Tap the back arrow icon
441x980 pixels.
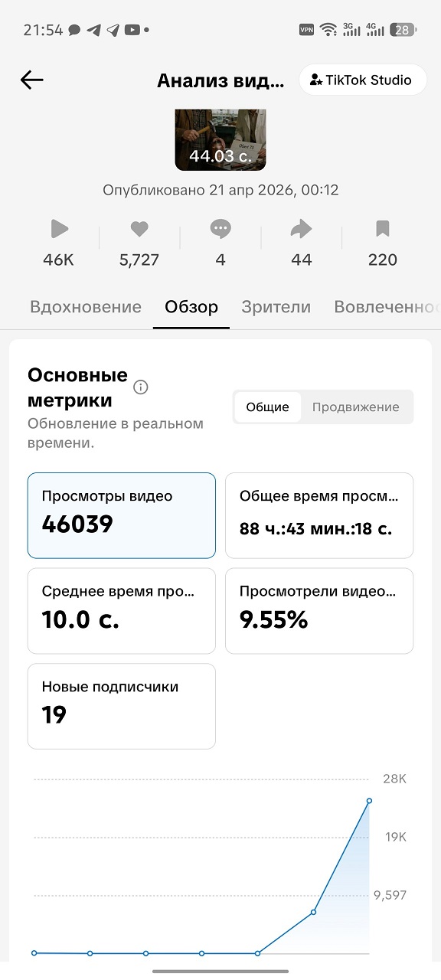pos(31,80)
